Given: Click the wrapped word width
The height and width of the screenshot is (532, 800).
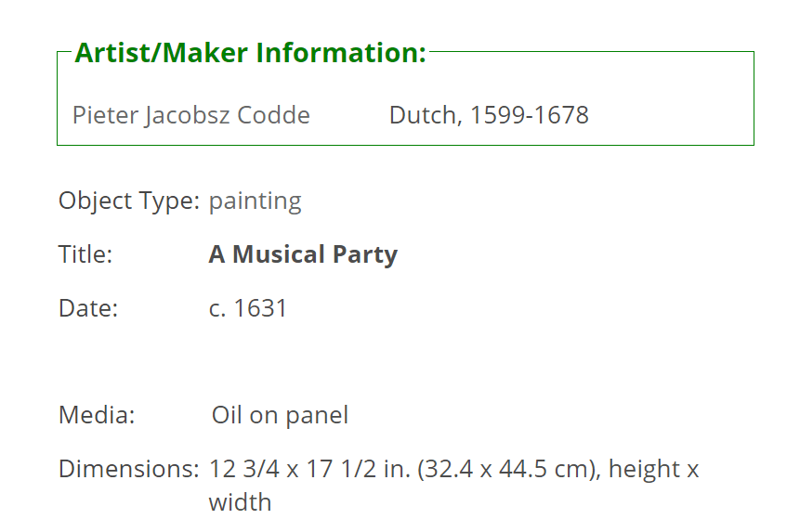Looking at the screenshot, I should point(240,502).
